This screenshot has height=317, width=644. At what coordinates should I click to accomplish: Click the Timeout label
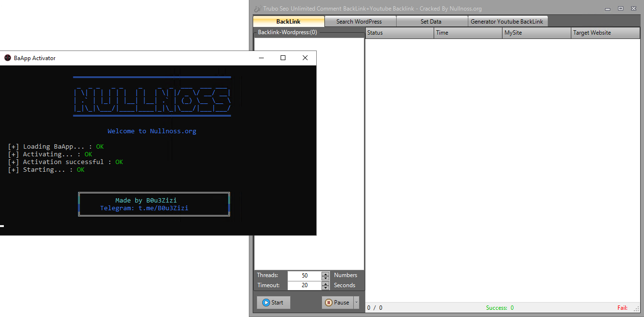pyautogui.click(x=269, y=285)
